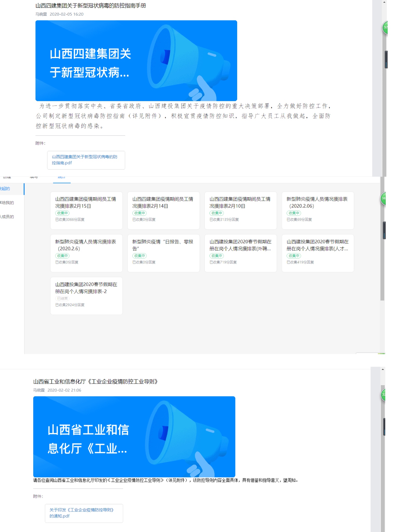Click title 山西省工业和信息化厅《工业企业疫情防控工业导则》
Screen dimensions: 399x532
(x=96, y=381)
